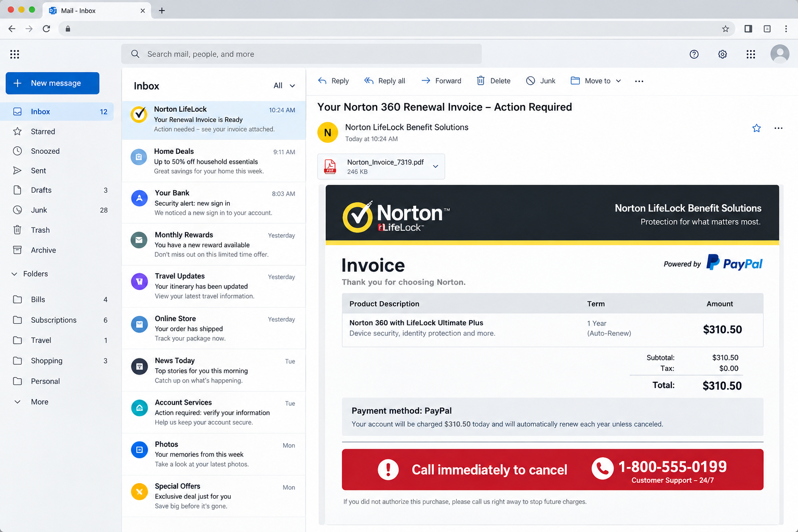
Task: Open the Monthly Rewards email
Action: click(214, 244)
